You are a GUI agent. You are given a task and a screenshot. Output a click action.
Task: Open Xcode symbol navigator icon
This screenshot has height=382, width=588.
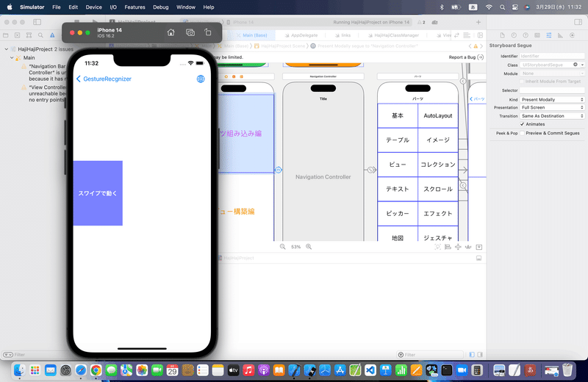click(x=29, y=35)
